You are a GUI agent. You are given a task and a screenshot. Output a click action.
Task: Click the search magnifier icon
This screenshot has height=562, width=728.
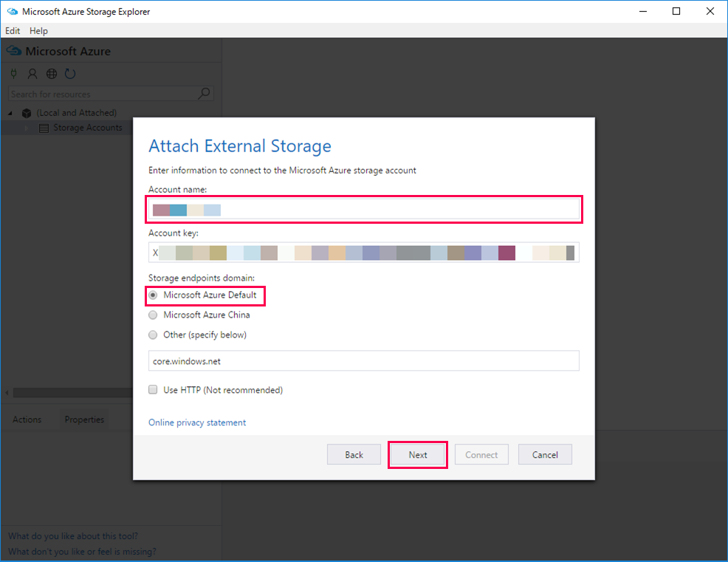pos(205,94)
